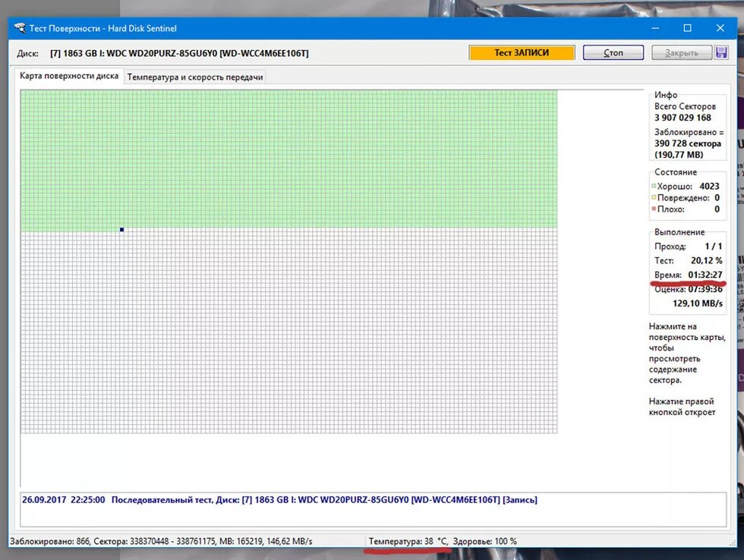Click the green Хорошо legend swatch
The height and width of the screenshot is (560, 744).
click(654, 186)
